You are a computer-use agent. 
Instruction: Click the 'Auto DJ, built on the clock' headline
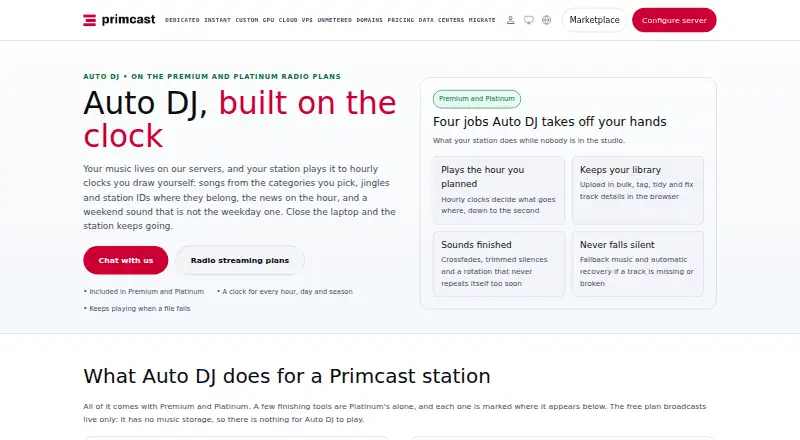240,119
